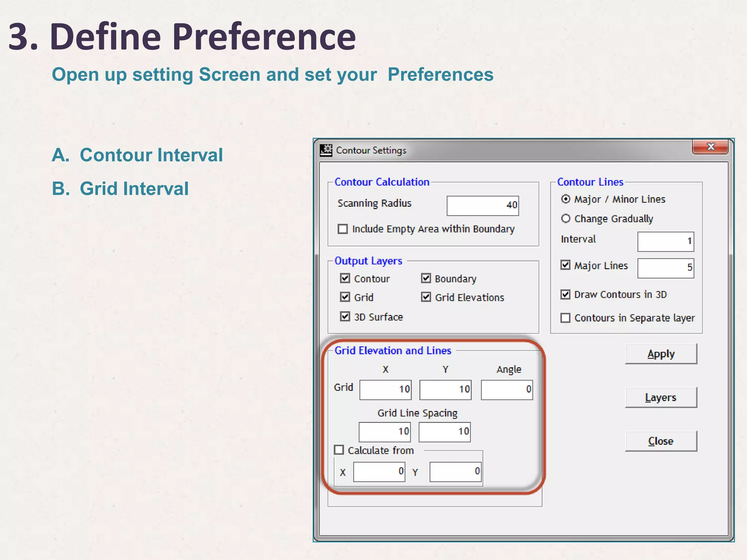Click the Close button
747x560 pixels.
click(661, 441)
